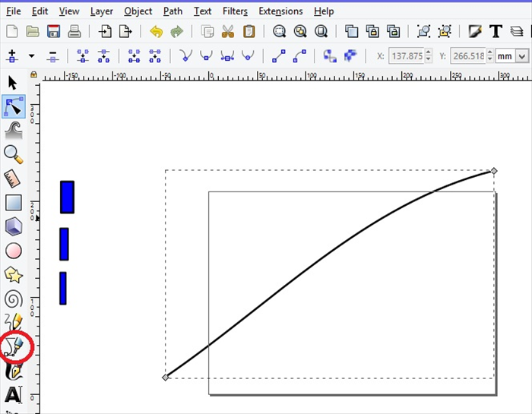The image size is (532, 414).
Task: Ungroup selected objects
Action: 445,32
